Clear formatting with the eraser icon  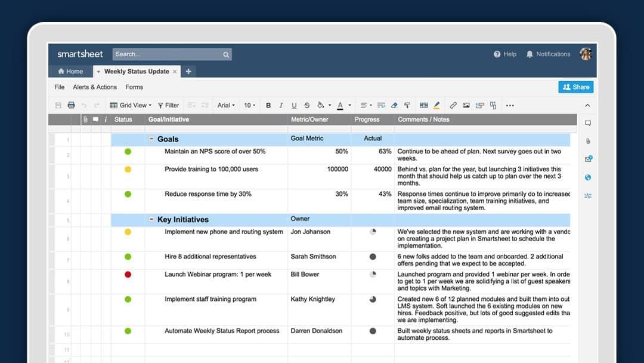click(x=394, y=105)
